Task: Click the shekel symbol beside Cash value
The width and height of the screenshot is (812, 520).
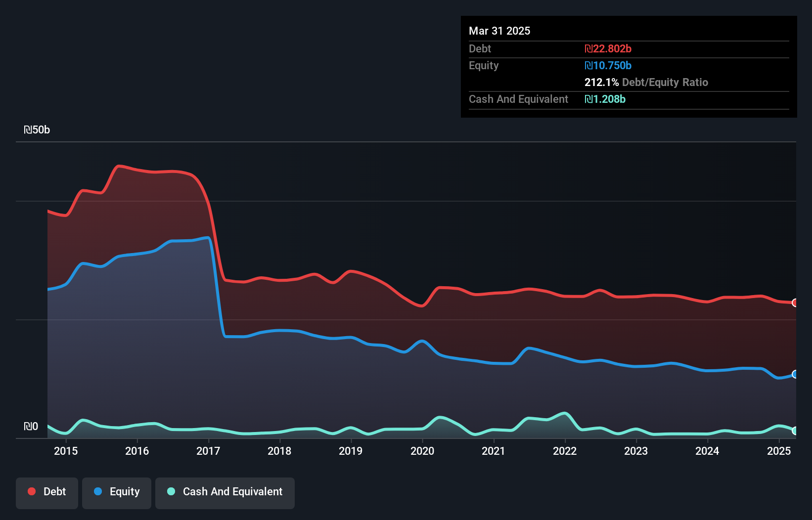Action: [x=588, y=99]
